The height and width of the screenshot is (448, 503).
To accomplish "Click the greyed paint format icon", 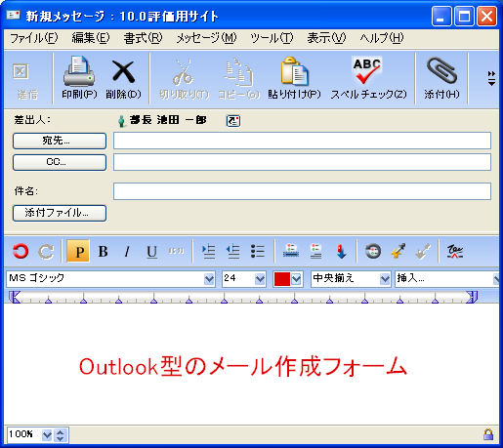I will tap(423, 251).
